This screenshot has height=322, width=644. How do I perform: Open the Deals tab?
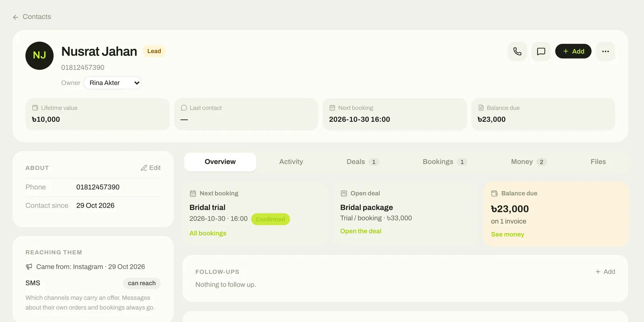(x=363, y=162)
